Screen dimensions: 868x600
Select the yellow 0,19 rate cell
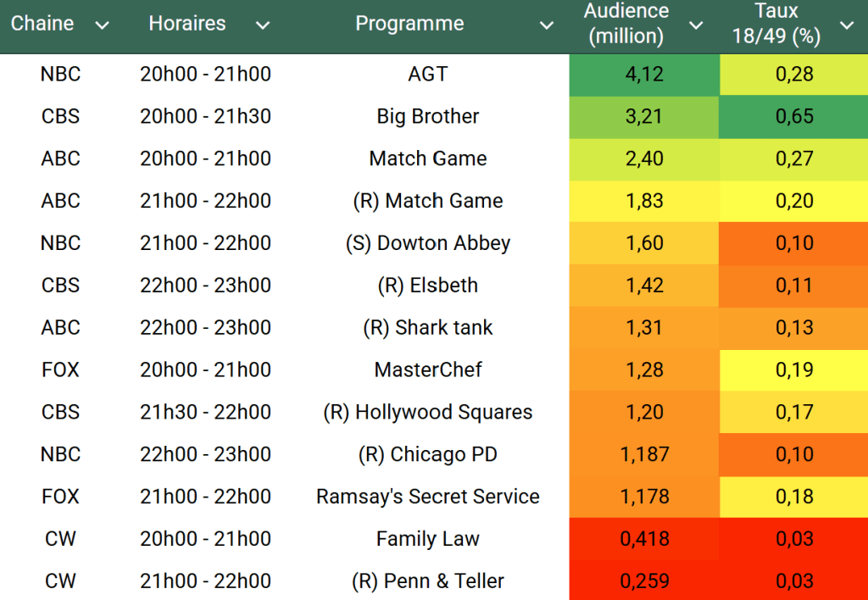click(794, 370)
